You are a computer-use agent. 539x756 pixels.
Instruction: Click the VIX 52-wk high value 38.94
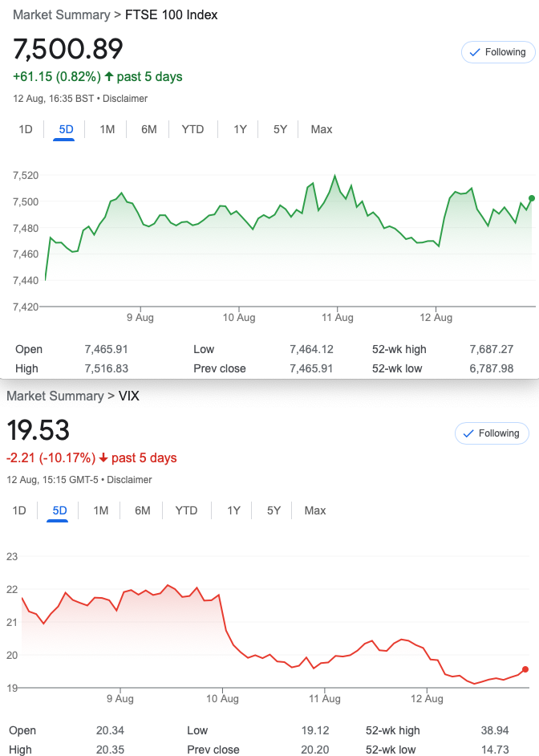point(495,730)
